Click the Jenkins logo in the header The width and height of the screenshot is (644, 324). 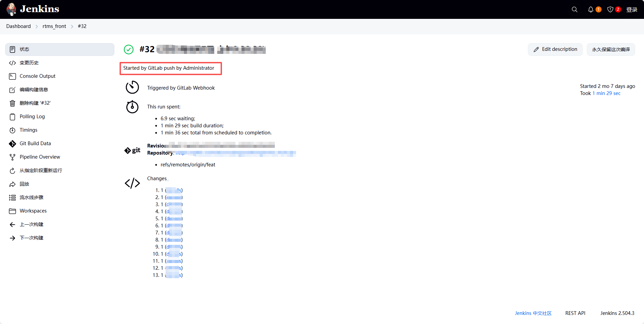[33, 9]
